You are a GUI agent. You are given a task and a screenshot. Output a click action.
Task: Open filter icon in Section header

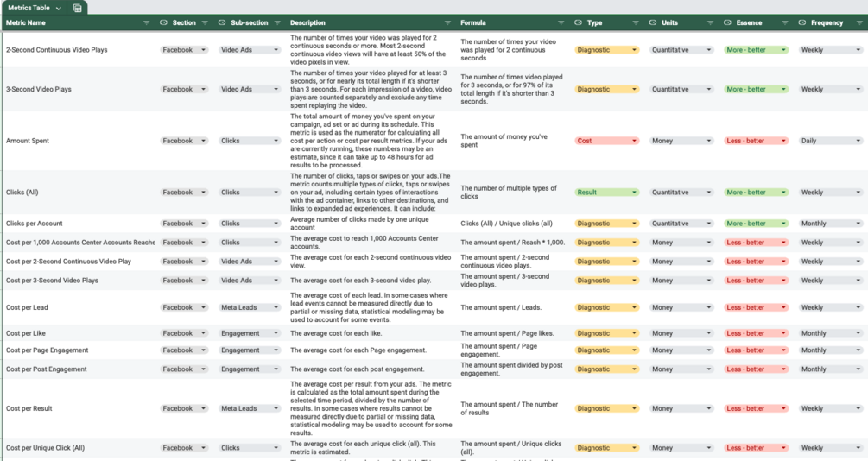click(205, 22)
